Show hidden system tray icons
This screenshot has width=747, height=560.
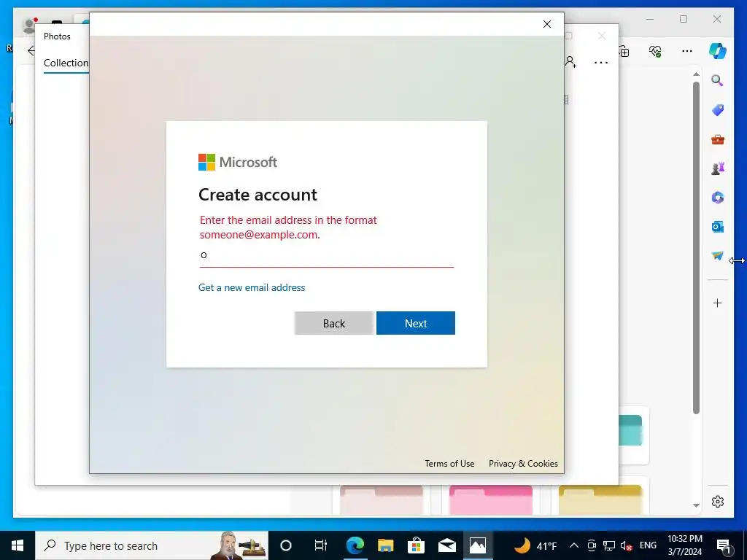point(574,545)
